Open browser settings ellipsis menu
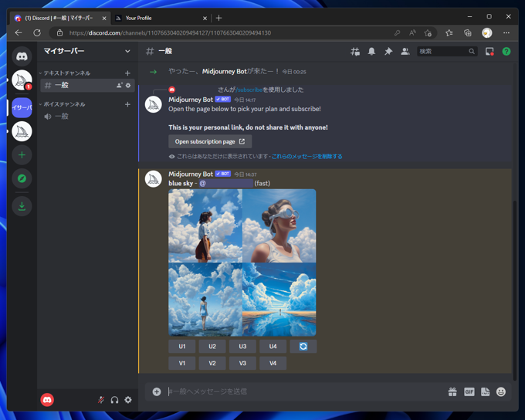The width and height of the screenshot is (525, 420). click(x=506, y=33)
